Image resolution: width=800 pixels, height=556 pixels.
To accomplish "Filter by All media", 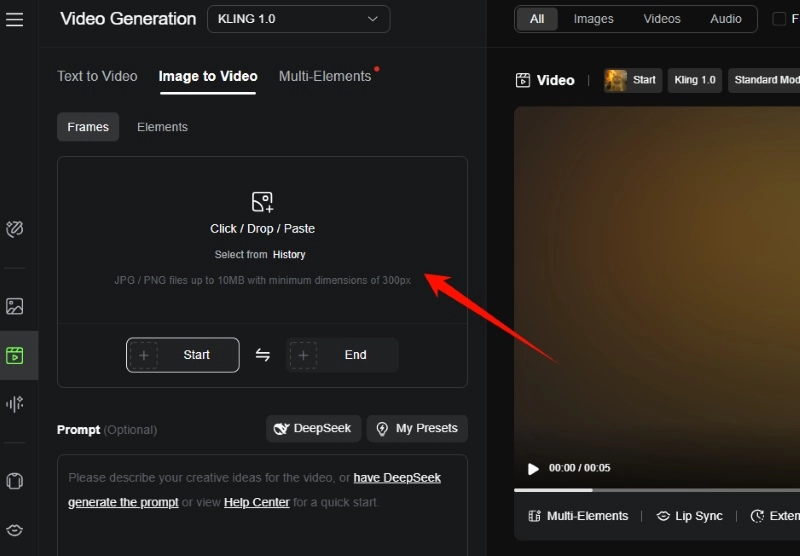I will pos(537,19).
